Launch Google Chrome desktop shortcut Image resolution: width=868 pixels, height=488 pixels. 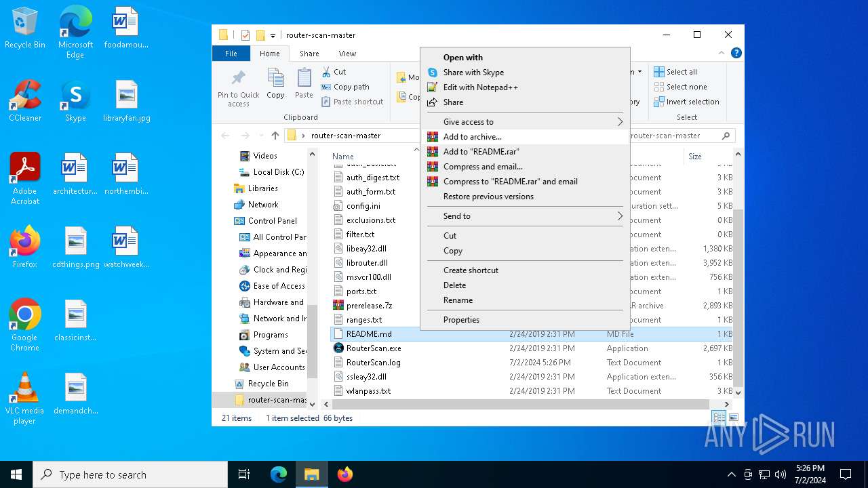pos(25,325)
